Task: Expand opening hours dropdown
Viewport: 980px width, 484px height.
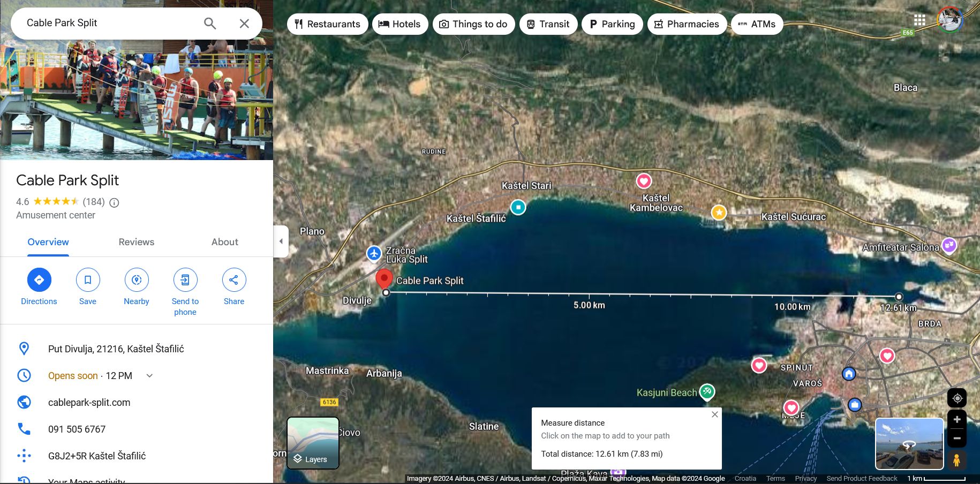Action: coord(150,376)
